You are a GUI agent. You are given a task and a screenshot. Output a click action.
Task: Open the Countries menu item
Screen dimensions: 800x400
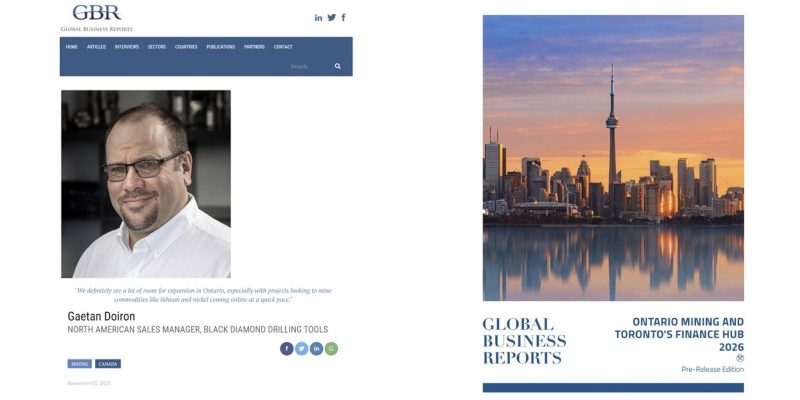coord(186,47)
